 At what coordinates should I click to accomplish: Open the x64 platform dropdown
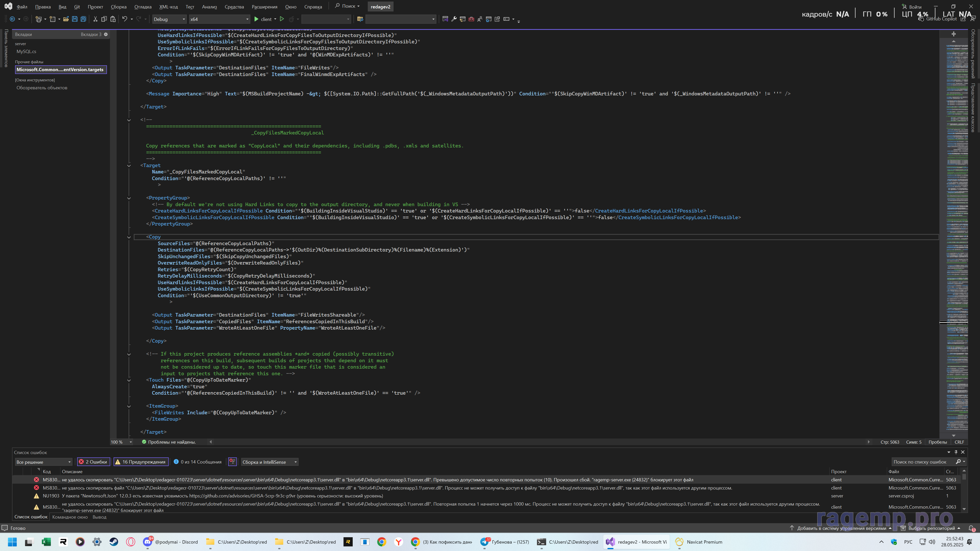(219, 19)
